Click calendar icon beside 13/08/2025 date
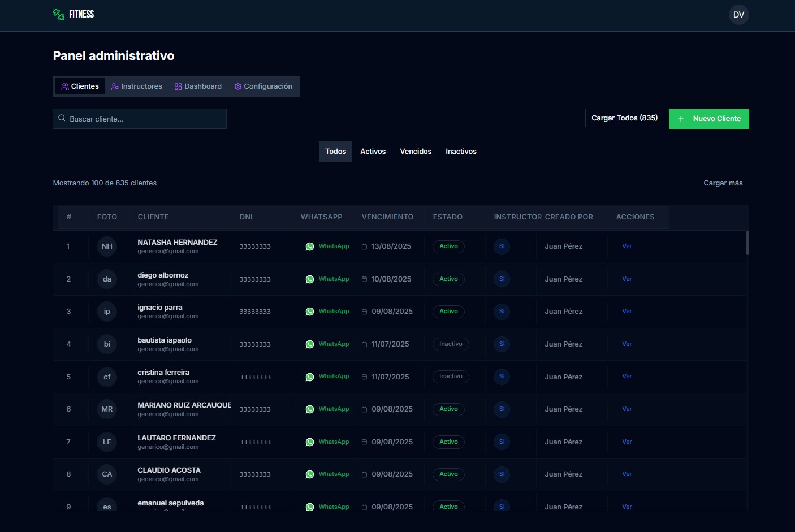The height and width of the screenshot is (532, 795). (x=365, y=247)
